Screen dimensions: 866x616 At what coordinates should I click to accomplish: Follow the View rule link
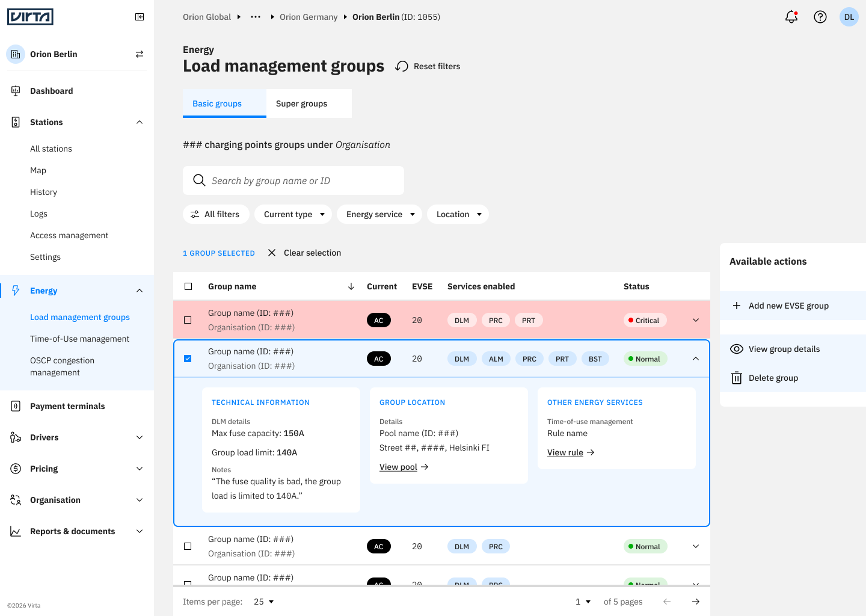(x=571, y=452)
